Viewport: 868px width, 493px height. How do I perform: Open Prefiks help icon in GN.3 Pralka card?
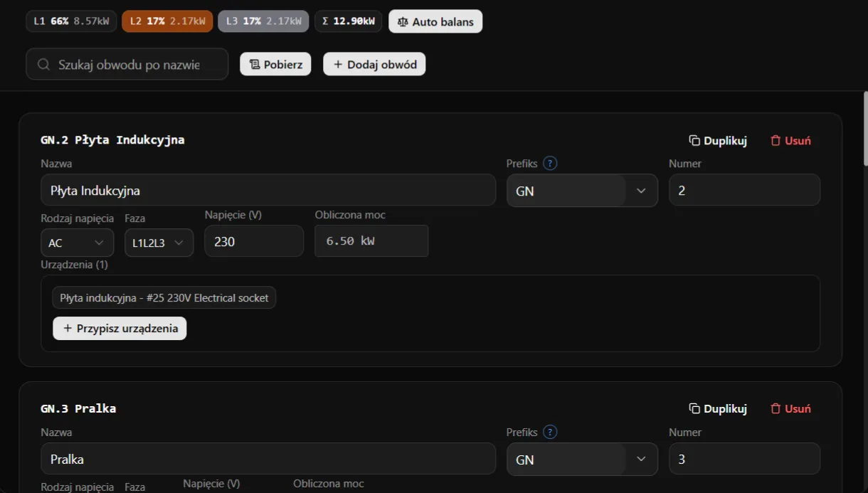(x=549, y=432)
